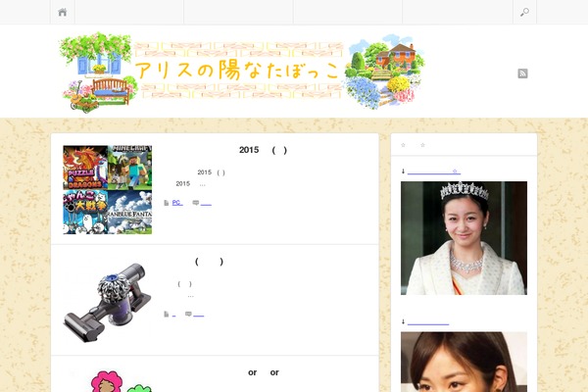Open comments link under vacuum cleaner post
This screenshot has width=588, height=392.
(x=198, y=314)
